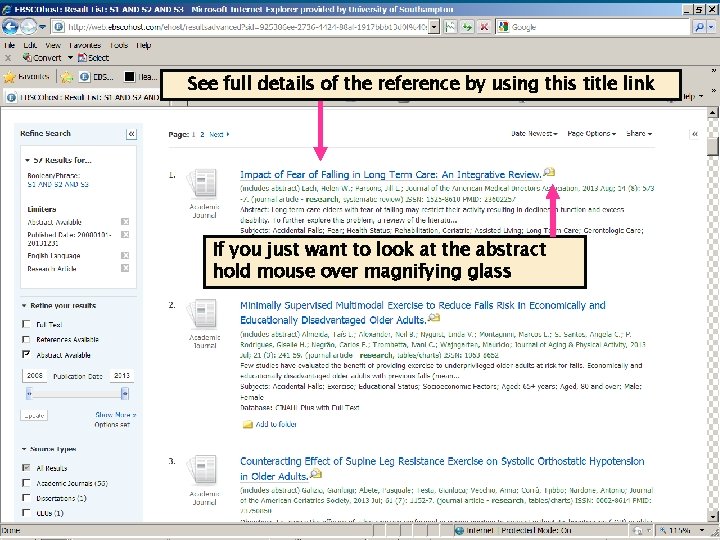The width and height of the screenshot is (720, 540).
Task: Click the Next page link
Action: pyautogui.click(x=219, y=135)
